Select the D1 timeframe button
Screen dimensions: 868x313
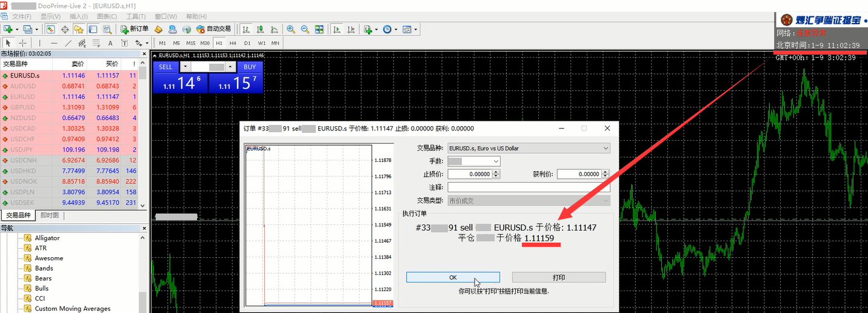point(247,43)
